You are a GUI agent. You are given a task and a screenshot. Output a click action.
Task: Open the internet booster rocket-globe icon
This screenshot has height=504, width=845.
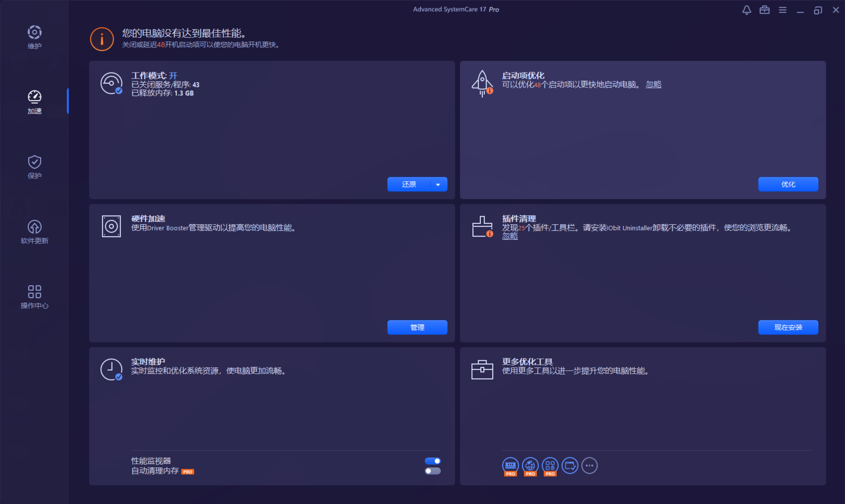pyautogui.click(x=530, y=465)
